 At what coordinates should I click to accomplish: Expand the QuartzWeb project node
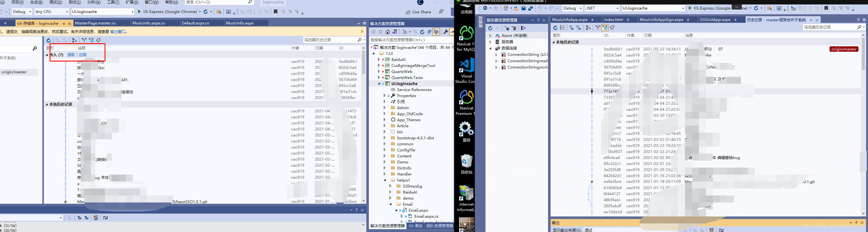379,72
